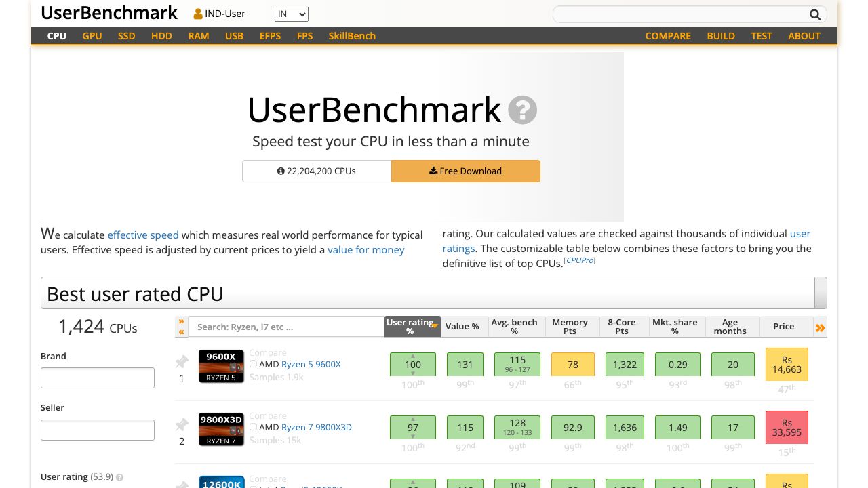Tick the AMD Ryzen 5 9600X compare checkbox
The width and height of the screenshot is (868, 488).
[253, 364]
